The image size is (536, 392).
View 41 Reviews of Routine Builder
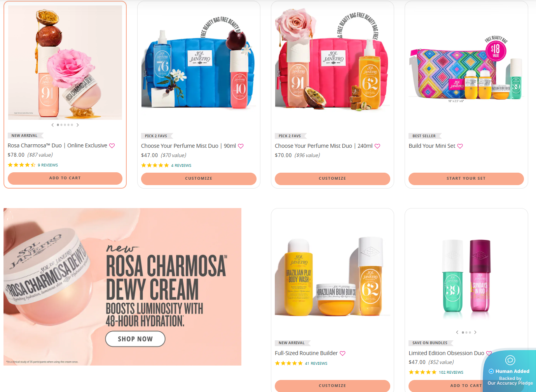[x=316, y=364]
